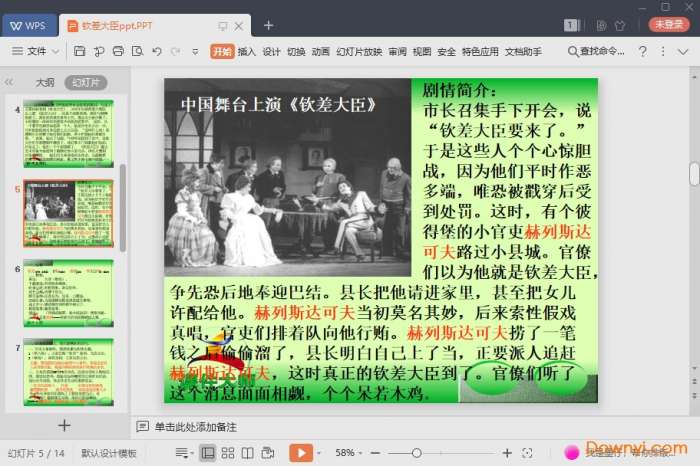This screenshot has width=700, height=466.
Task: Click the 剧情简介 text on slide
Action: point(460,90)
